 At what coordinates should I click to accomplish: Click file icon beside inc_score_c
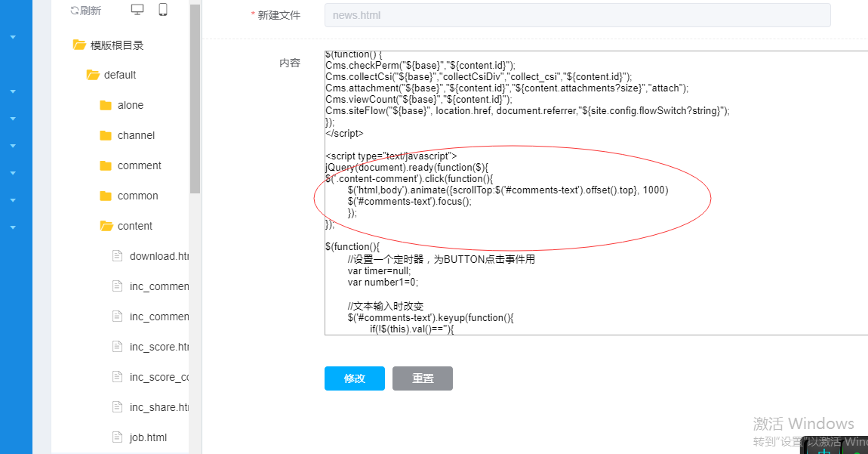[x=117, y=377]
